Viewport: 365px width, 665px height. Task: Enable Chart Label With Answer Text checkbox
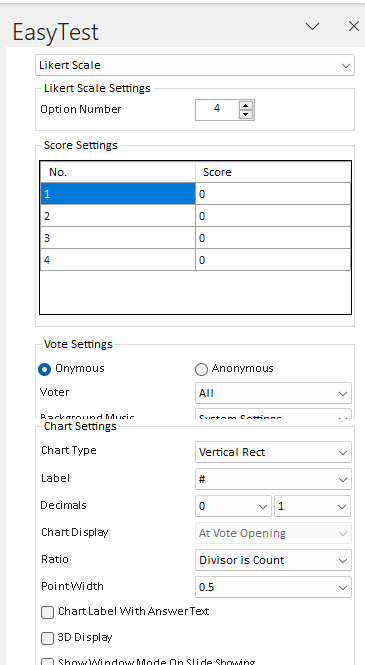[x=47, y=612]
